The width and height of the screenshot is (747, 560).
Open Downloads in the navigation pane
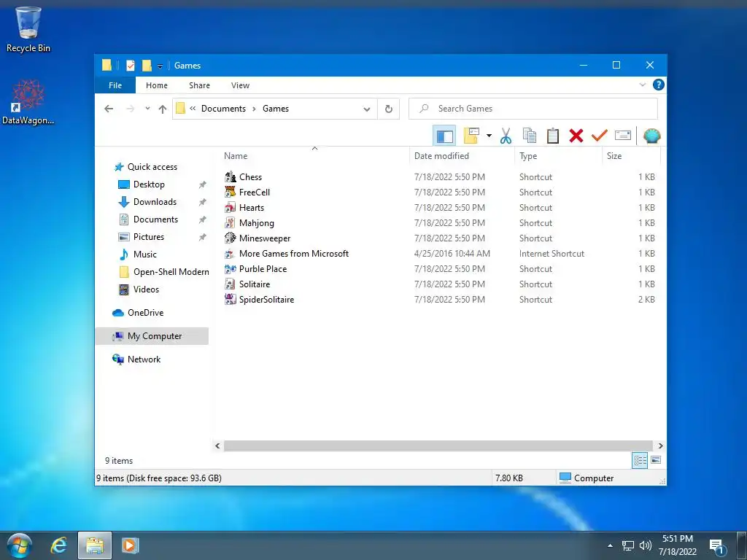point(155,202)
